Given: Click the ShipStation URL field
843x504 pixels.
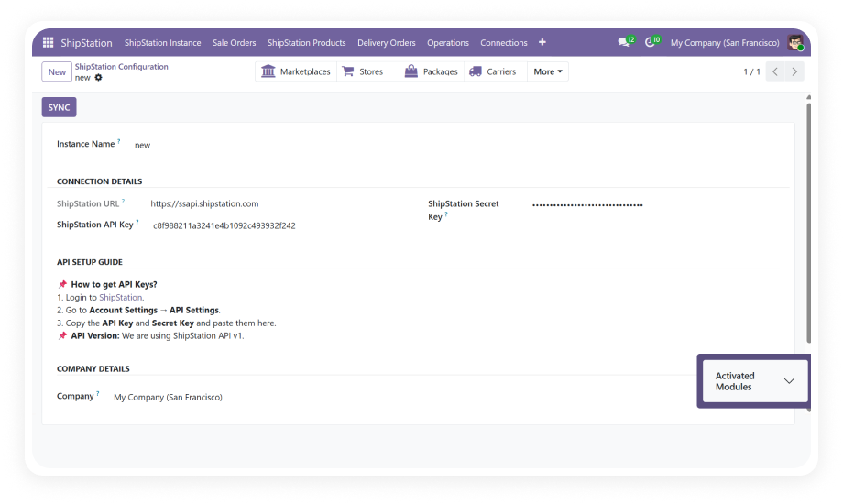Looking at the screenshot, I should point(204,203).
